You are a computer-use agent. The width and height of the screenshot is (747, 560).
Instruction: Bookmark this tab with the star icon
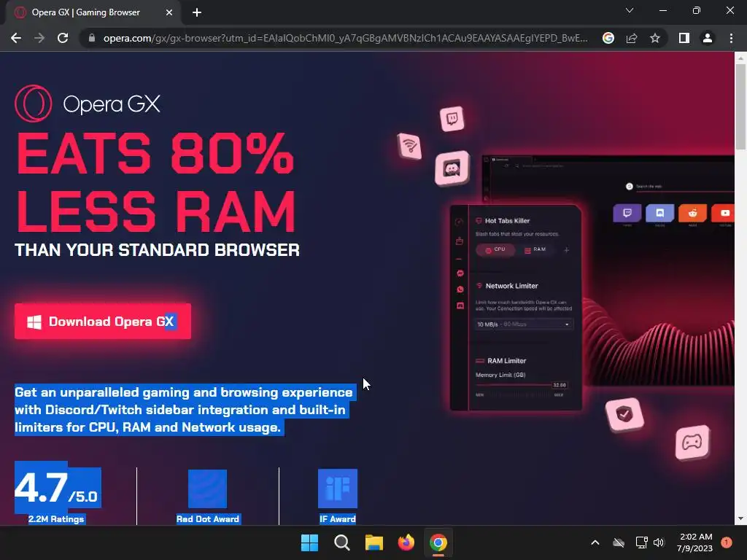655,38
